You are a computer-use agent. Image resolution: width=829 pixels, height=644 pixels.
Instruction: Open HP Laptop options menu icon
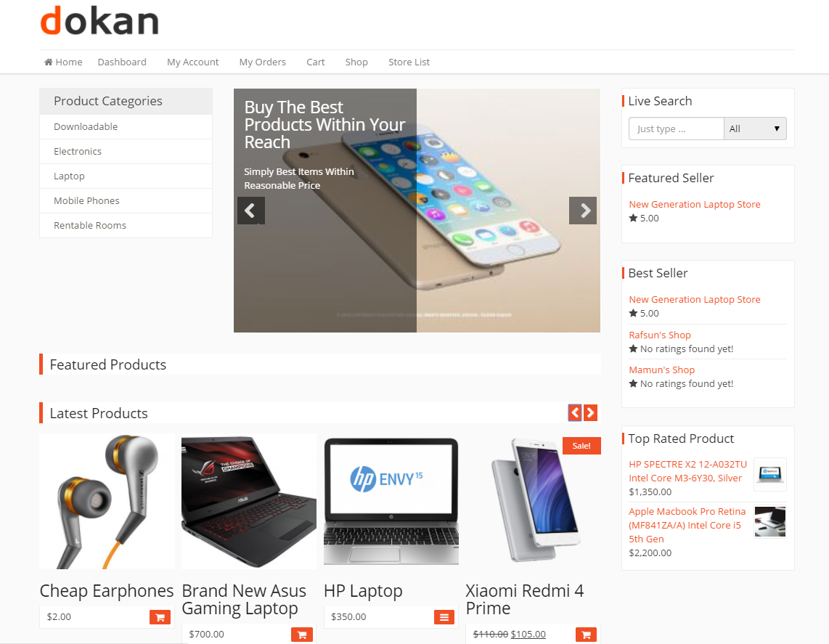444,617
